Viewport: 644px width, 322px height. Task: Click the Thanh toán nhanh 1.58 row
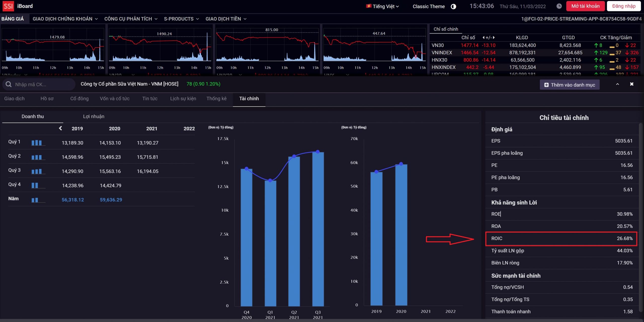561,312
